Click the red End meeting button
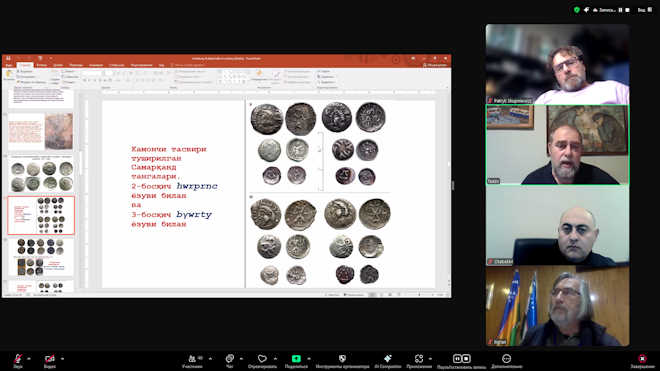Image resolution: width=660 pixels, height=371 pixels. click(x=642, y=361)
